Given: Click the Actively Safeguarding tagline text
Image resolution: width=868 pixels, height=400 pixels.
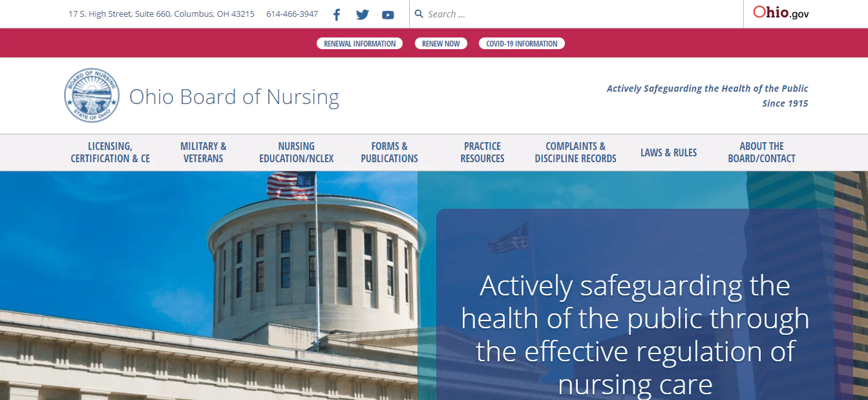Looking at the screenshot, I should 707,96.
